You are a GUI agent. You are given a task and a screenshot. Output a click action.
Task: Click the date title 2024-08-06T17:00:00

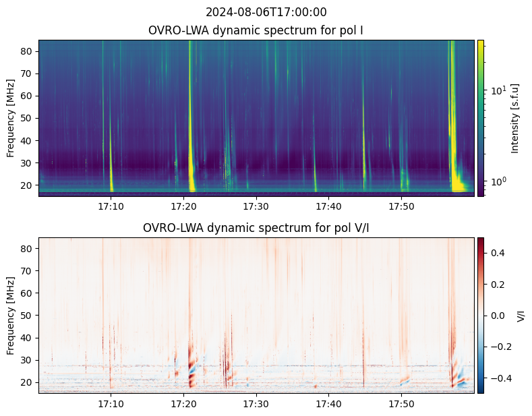point(266,12)
